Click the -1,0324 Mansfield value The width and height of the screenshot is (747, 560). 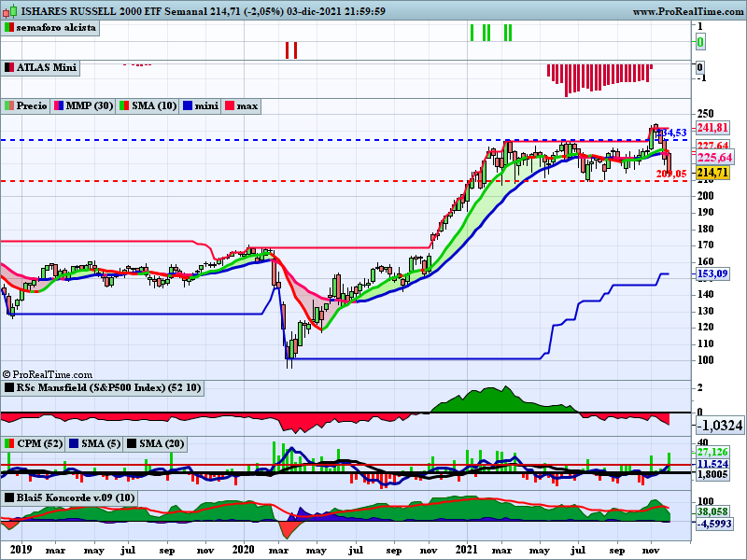click(719, 425)
